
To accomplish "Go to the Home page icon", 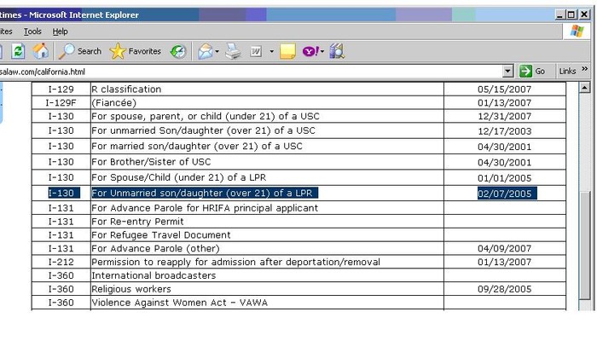I will [x=40, y=51].
